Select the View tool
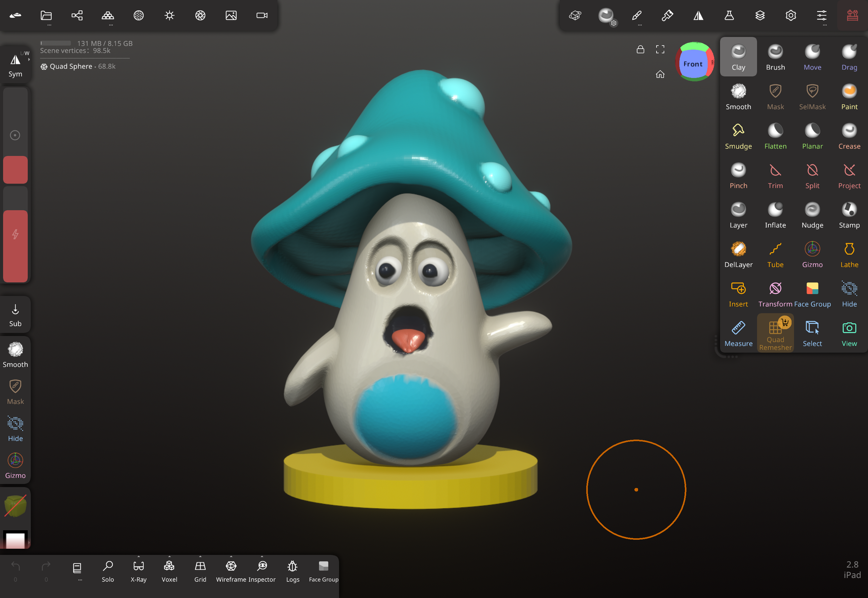868x598 pixels. 849,333
